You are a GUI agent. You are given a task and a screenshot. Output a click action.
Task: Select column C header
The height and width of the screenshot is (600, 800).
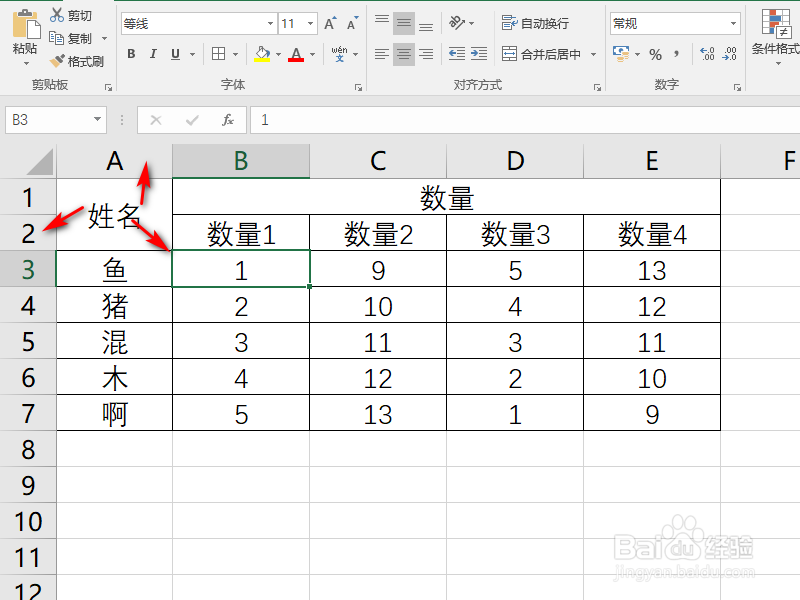[378, 161]
